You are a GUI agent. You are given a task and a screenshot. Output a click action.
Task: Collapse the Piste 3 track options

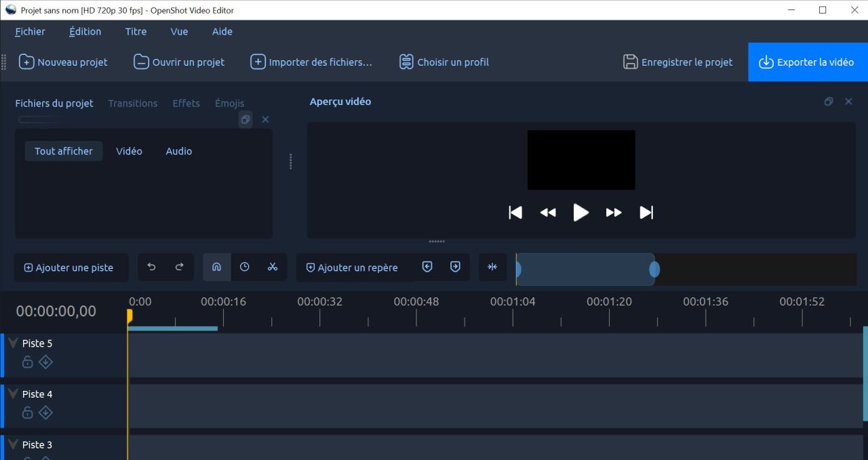click(x=12, y=444)
